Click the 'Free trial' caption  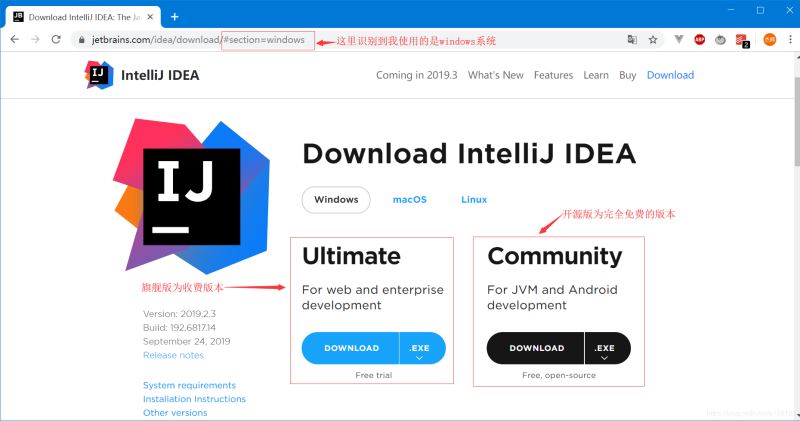tap(373, 375)
